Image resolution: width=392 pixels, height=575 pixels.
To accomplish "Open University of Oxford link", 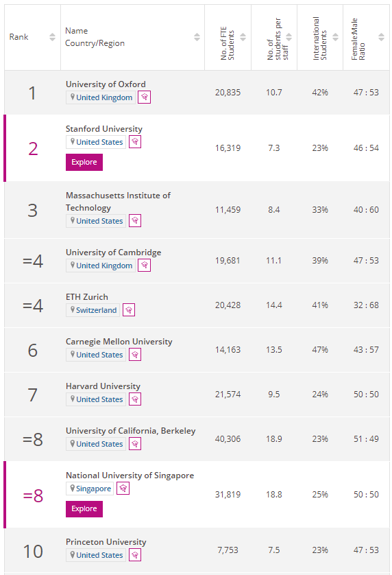I will click(x=106, y=84).
